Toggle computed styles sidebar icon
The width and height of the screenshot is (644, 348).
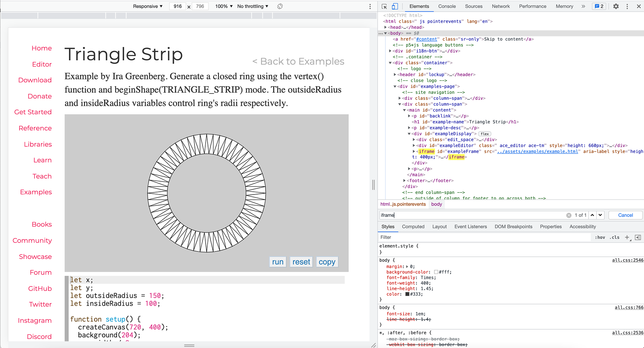tap(638, 237)
